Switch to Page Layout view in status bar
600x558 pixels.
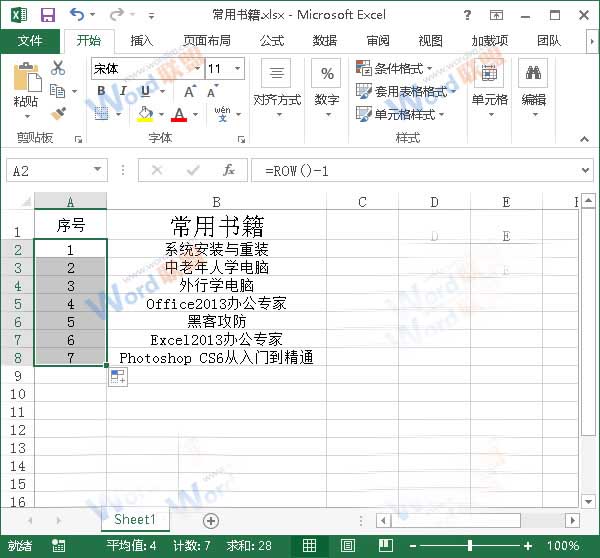click(347, 546)
